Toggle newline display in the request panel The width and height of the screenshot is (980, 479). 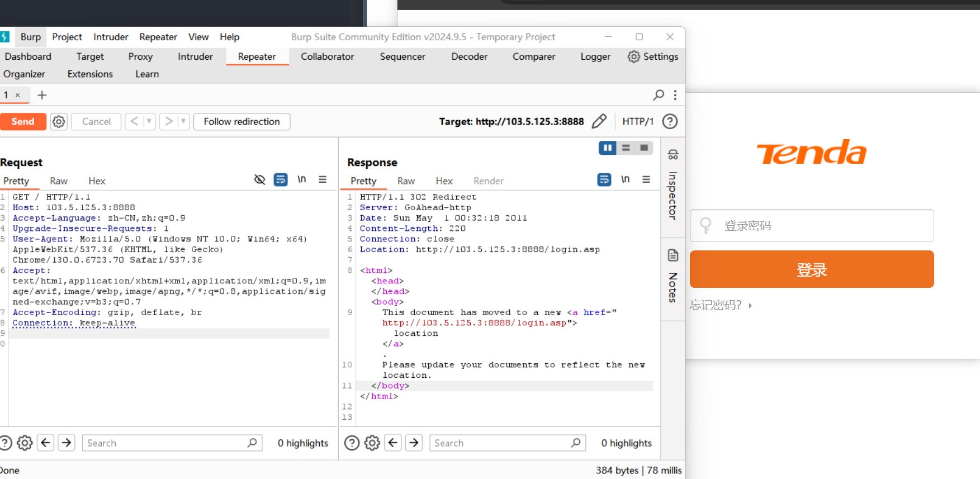coord(302,179)
